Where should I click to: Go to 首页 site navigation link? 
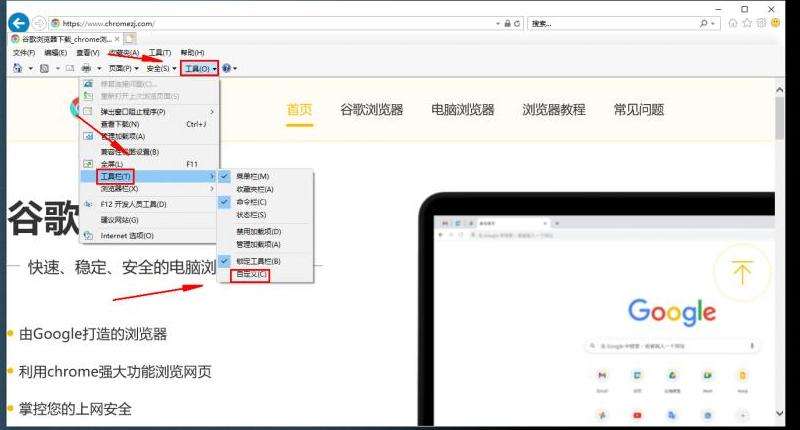299,110
